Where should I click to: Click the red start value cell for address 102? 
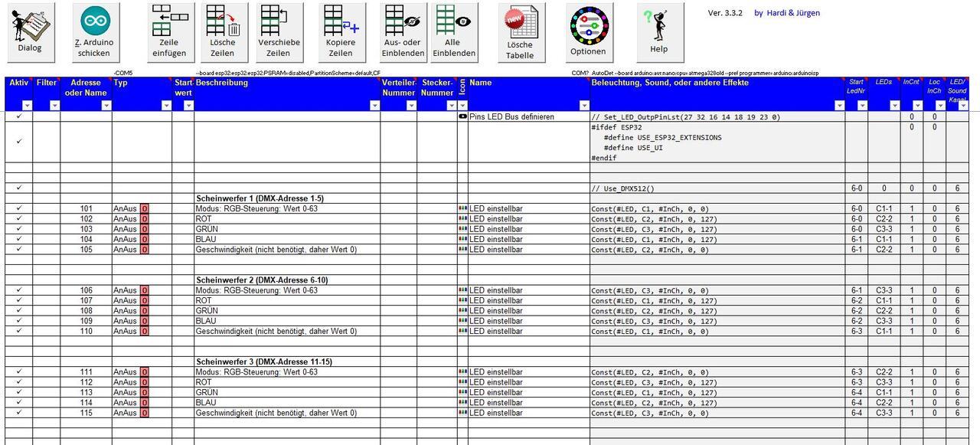pos(144,219)
